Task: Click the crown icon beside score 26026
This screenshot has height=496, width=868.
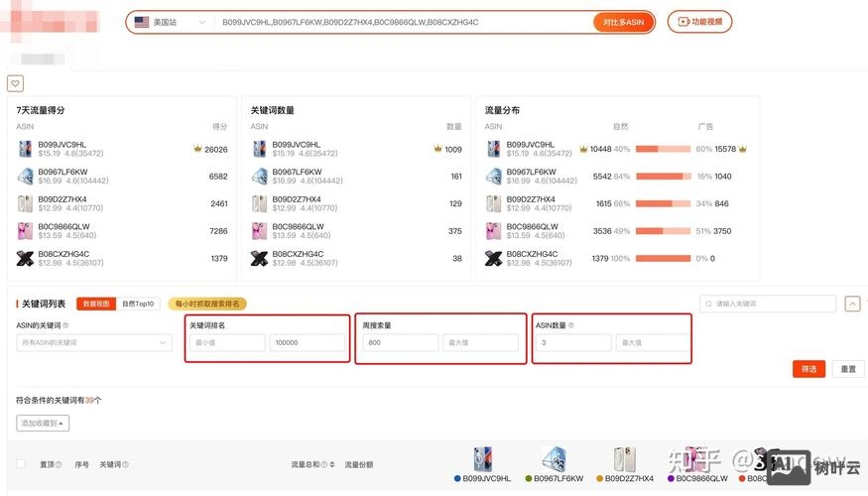Action: click(197, 149)
